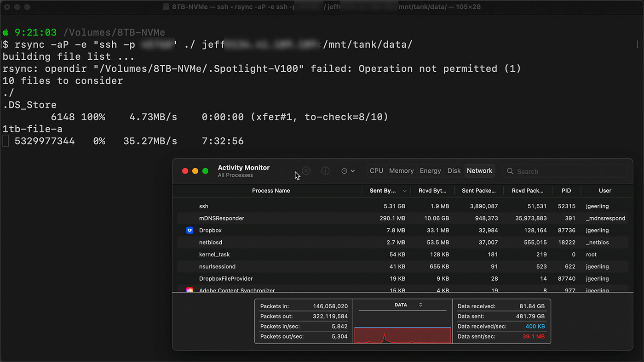Viewport: 644px width, 362px height.
Task: Click the stop process icon in Activity Monitor
Action: (306, 171)
